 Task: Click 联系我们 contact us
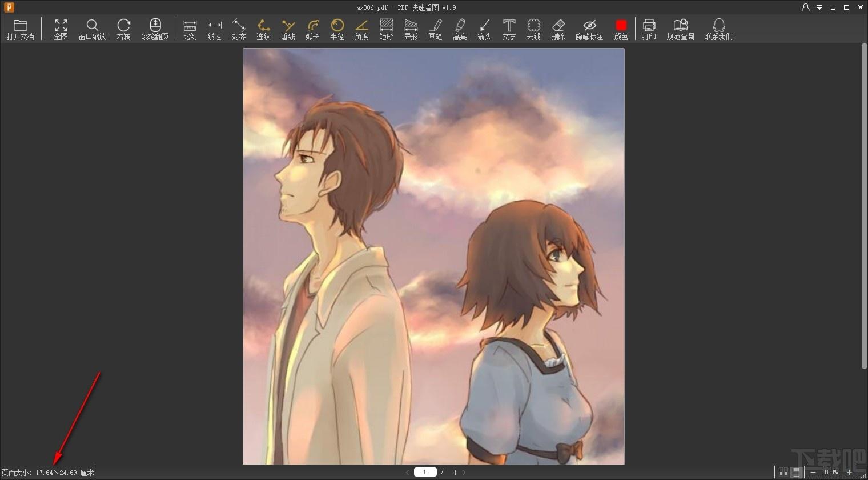coord(718,30)
